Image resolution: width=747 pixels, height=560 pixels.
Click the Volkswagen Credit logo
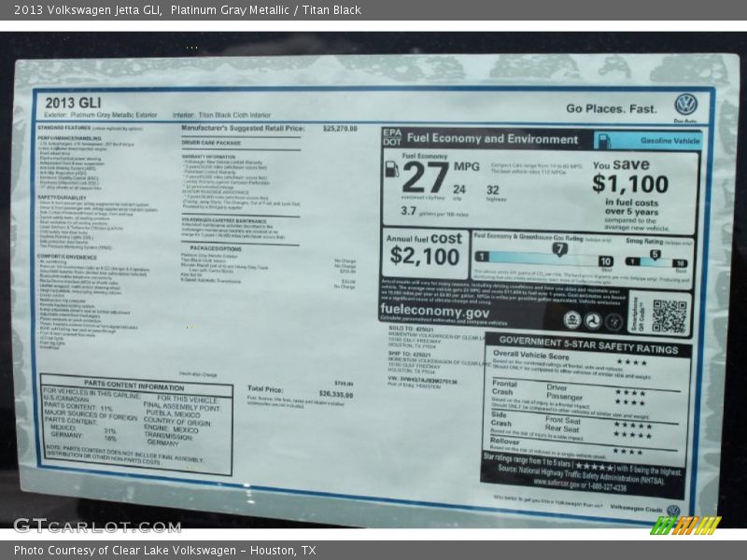(672, 511)
